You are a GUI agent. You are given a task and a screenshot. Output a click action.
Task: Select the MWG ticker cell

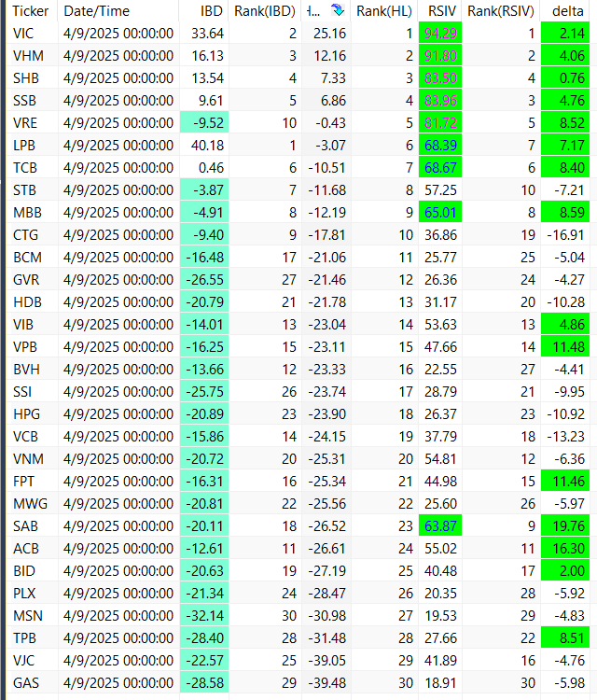tap(32, 504)
